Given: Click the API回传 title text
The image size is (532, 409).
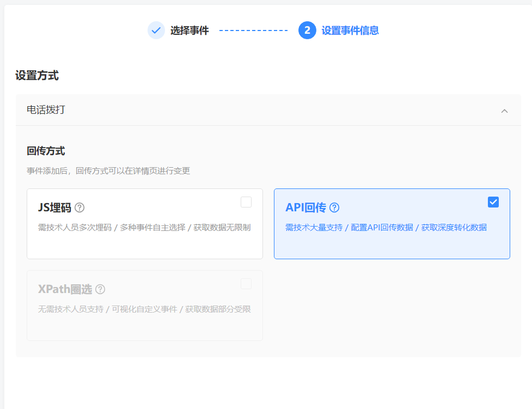Looking at the screenshot, I should (x=305, y=207).
